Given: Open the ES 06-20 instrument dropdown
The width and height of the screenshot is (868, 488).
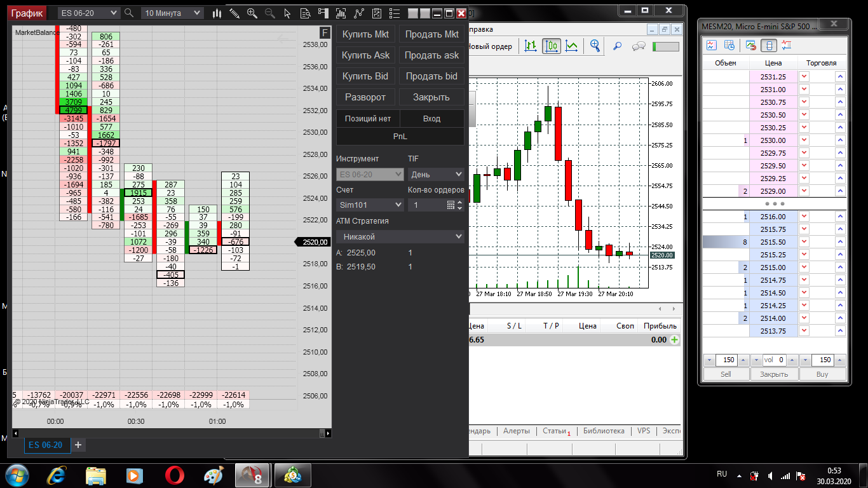Looking at the screenshot, I should click(x=88, y=13).
